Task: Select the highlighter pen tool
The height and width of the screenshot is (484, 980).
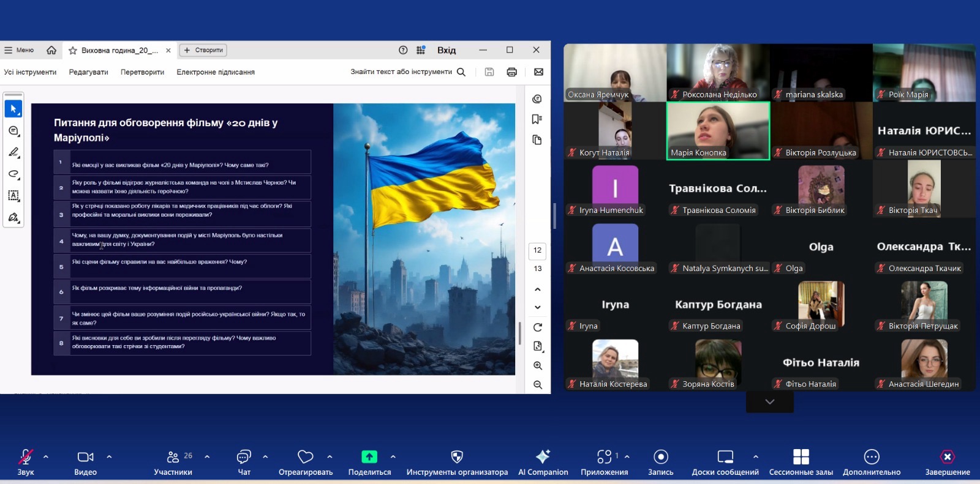Action: click(x=13, y=152)
